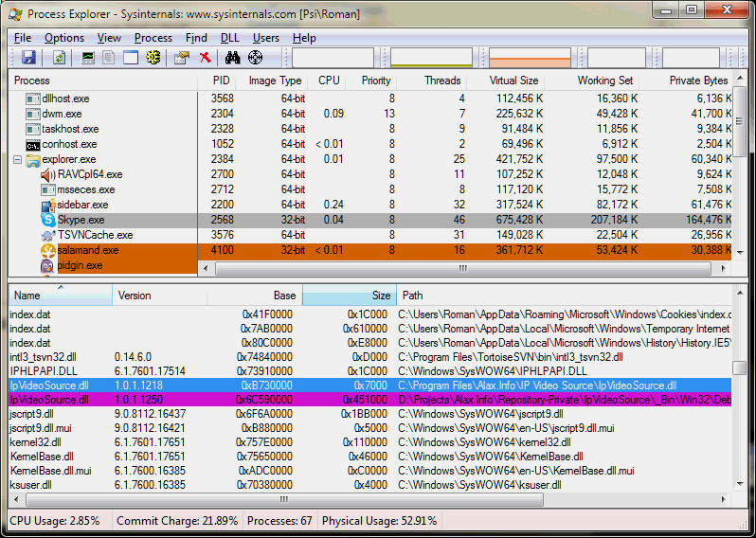Image resolution: width=756 pixels, height=538 pixels.
Task: Click the explorer.exe folder icon
Action: (x=33, y=159)
